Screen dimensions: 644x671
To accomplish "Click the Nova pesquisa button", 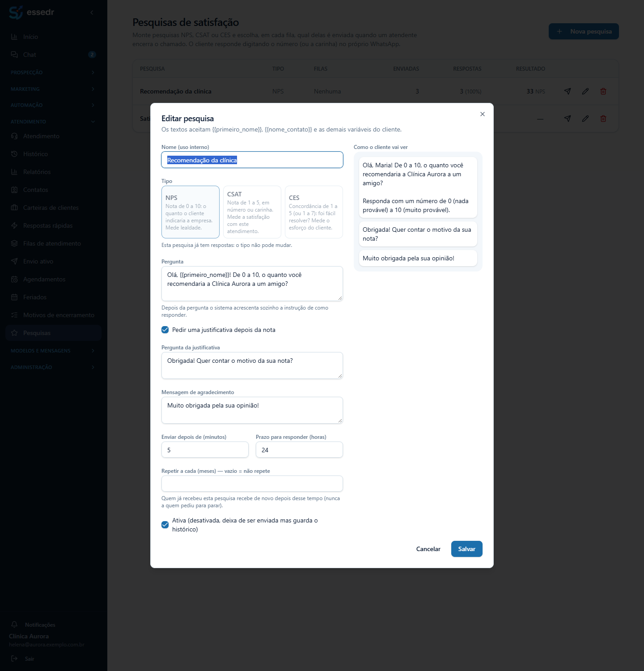I will coord(584,31).
